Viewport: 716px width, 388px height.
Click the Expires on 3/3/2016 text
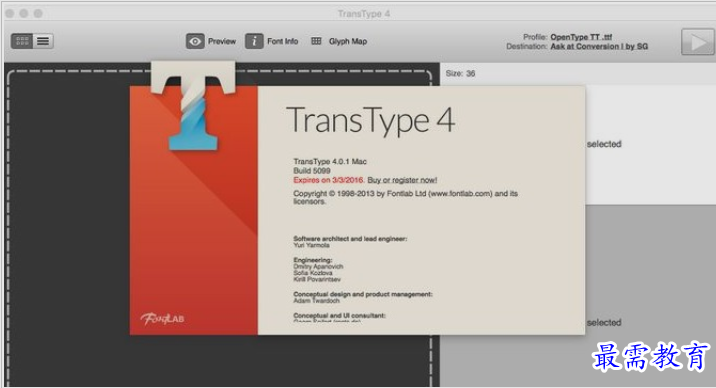coord(328,180)
